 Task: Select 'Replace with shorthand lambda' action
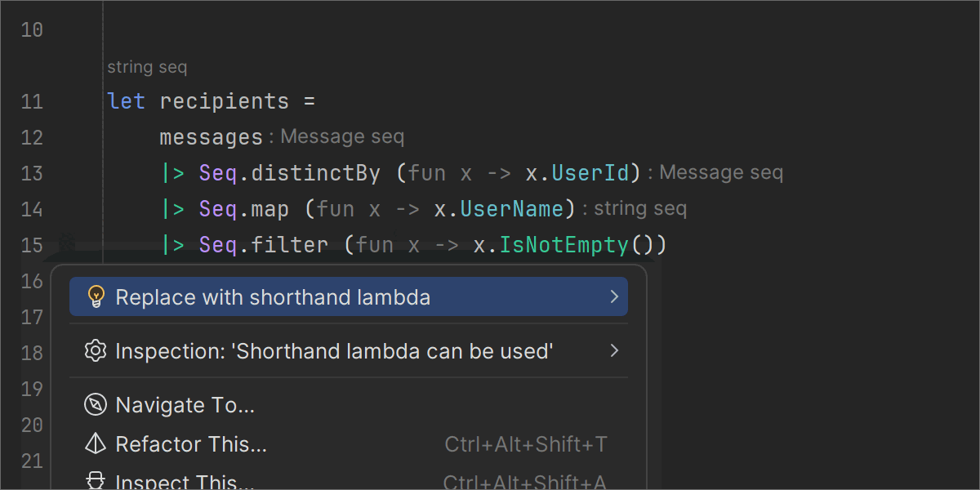[x=273, y=297]
